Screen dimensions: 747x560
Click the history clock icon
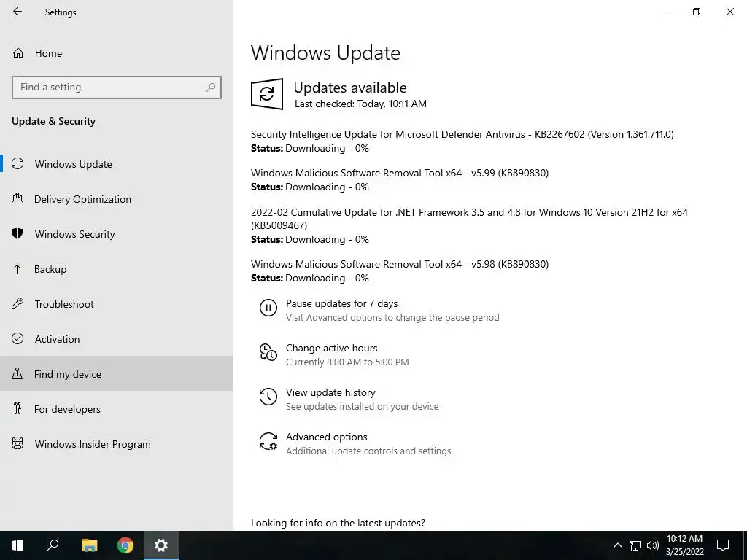click(268, 397)
